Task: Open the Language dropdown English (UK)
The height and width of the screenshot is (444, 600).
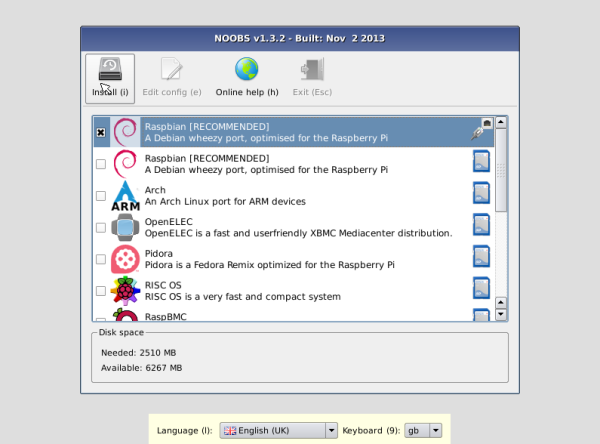Action: coord(279,431)
